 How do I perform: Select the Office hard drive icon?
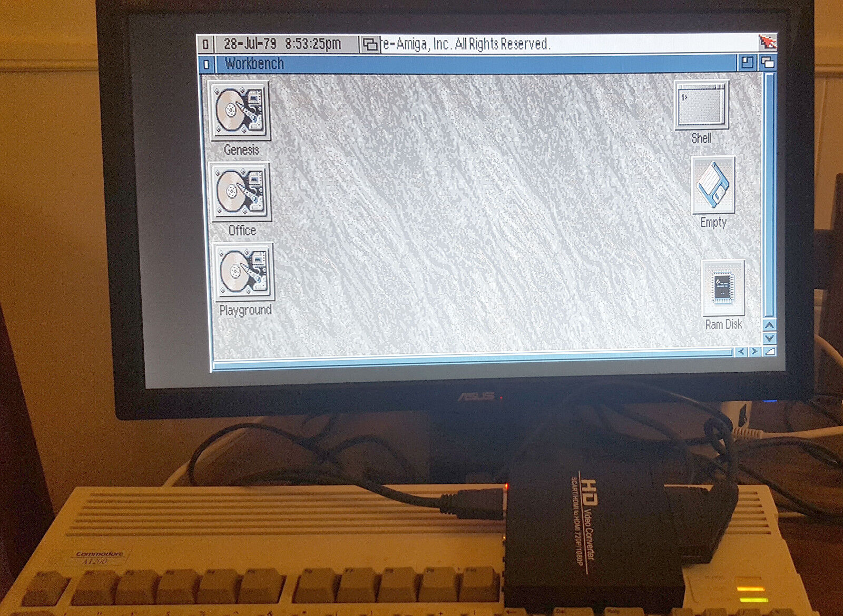click(x=241, y=192)
